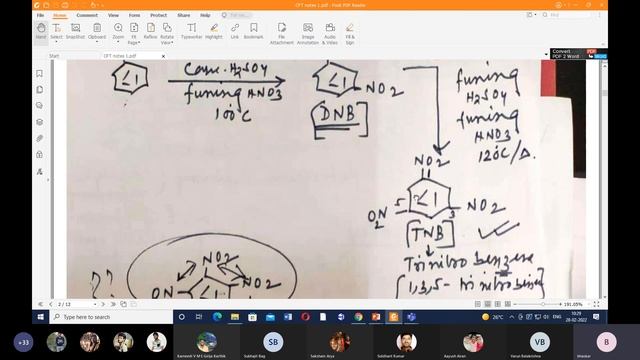
Task: Go to the previous page
Action: tap(51, 304)
